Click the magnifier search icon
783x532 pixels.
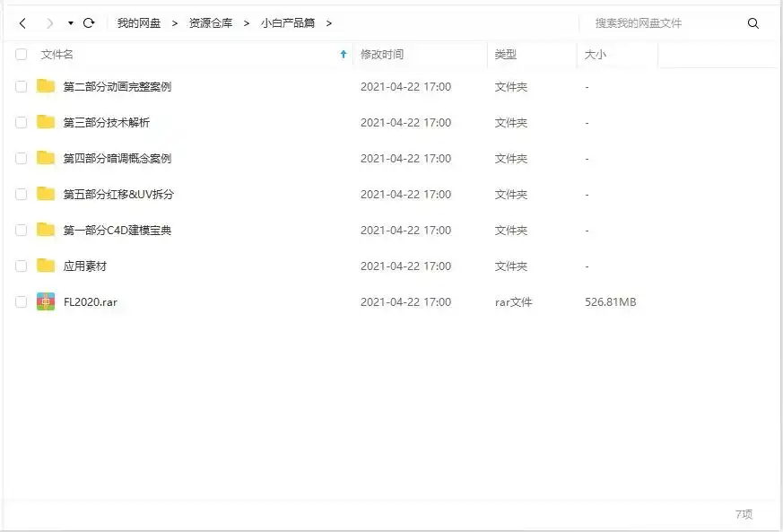[x=753, y=23]
